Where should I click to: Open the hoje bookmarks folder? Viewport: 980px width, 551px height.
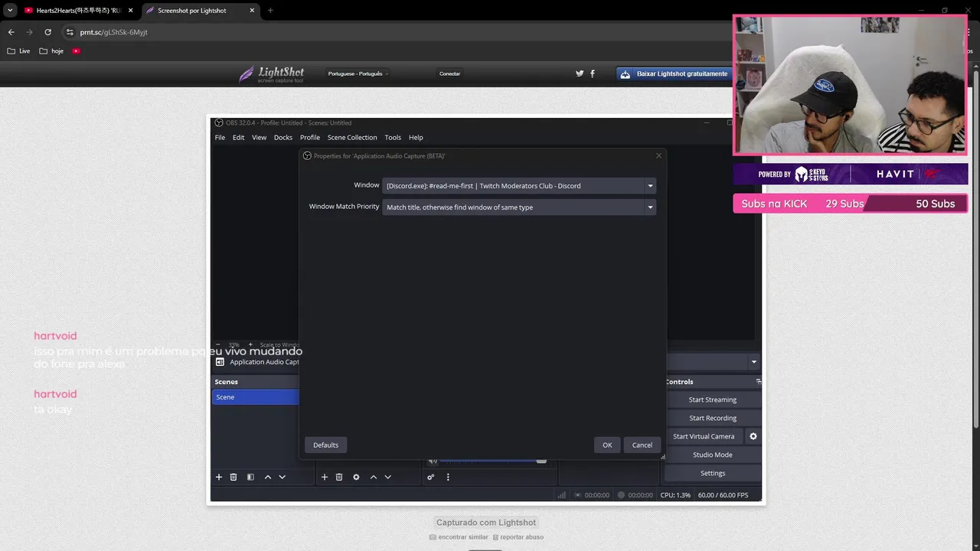point(52,51)
